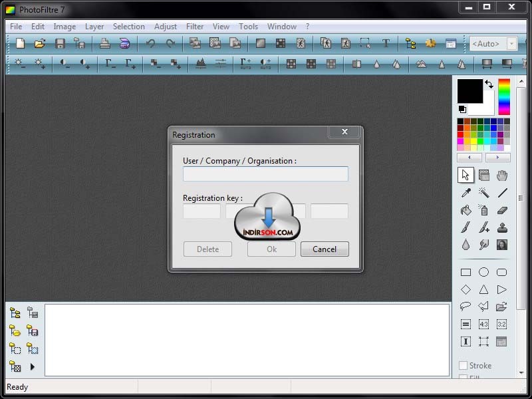Viewport: 532px width, 399px height.
Task: Show previous palette colors arrow
Action: [469, 158]
